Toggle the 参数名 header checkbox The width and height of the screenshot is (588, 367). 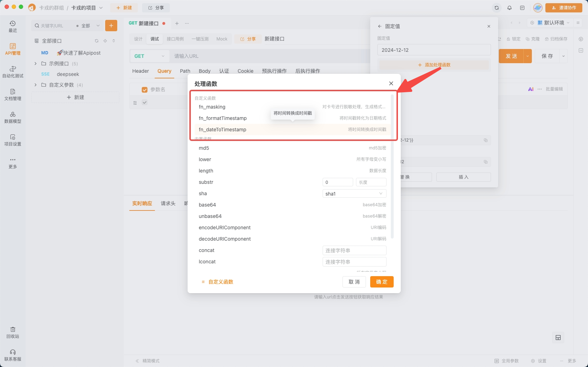pos(145,90)
